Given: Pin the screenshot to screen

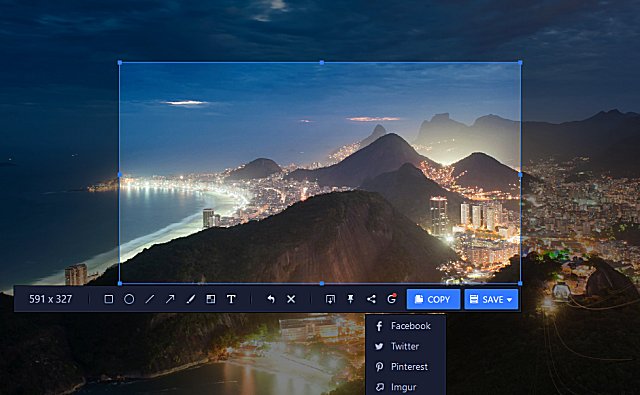Looking at the screenshot, I should [x=350, y=299].
